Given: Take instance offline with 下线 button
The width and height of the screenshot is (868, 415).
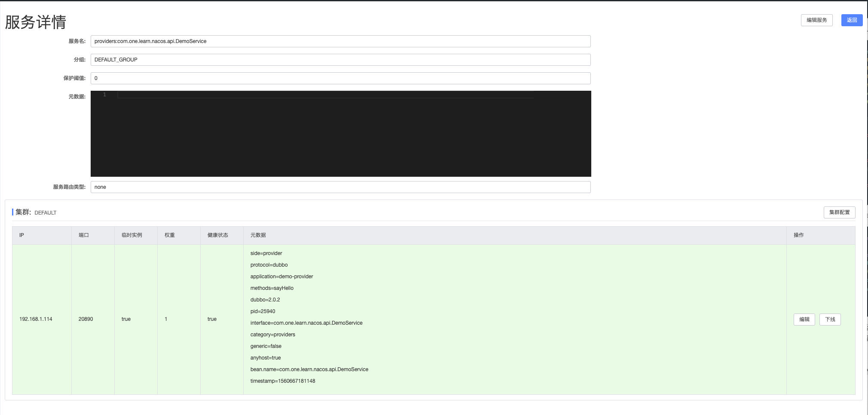Looking at the screenshot, I should tap(830, 320).
